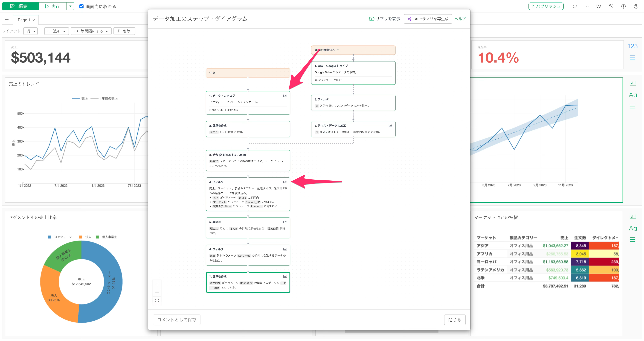Open the 追加 dropdown menu

pos(56,31)
